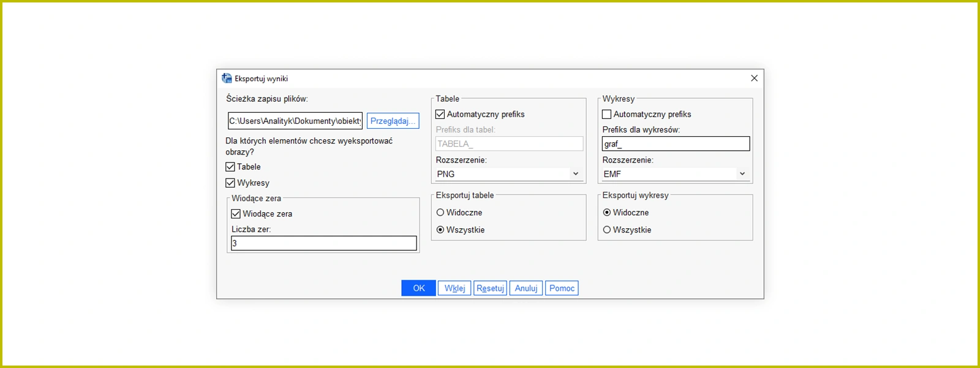
Task: Open the PNG extension dropdown for tables
Action: pos(508,174)
